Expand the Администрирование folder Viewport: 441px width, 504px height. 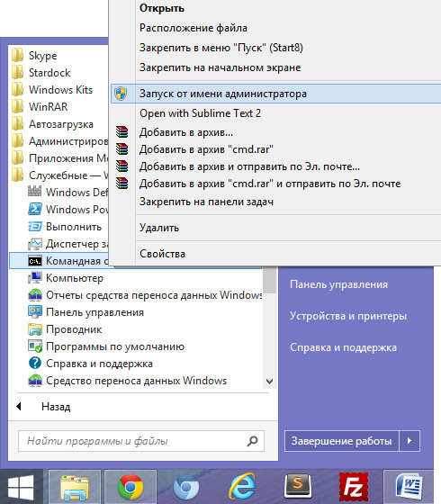pyautogui.click(x=59, y=140)
